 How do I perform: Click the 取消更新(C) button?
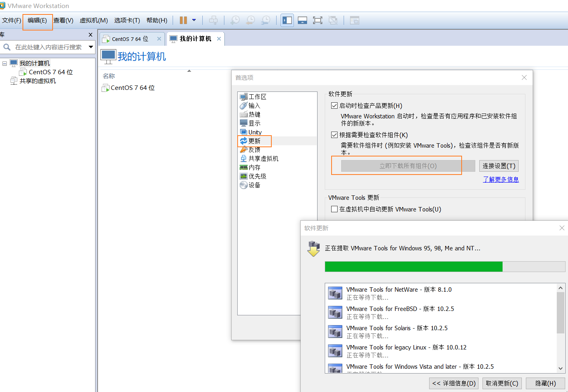pos(502,384)
